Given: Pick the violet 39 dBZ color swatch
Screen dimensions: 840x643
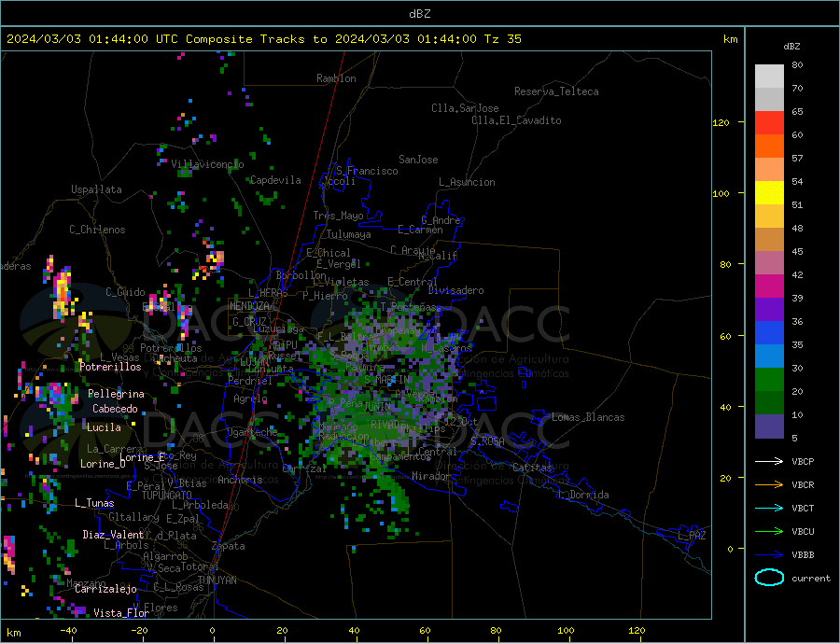Looking at the screenshot, I should point(769,309).
